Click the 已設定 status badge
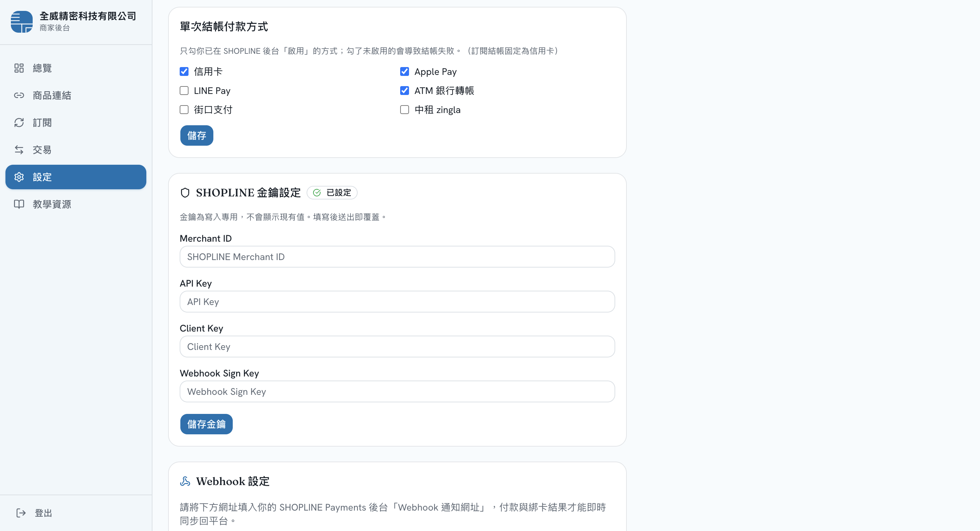The height and width of the screenshot is (531, 980). tap(332, 193)
